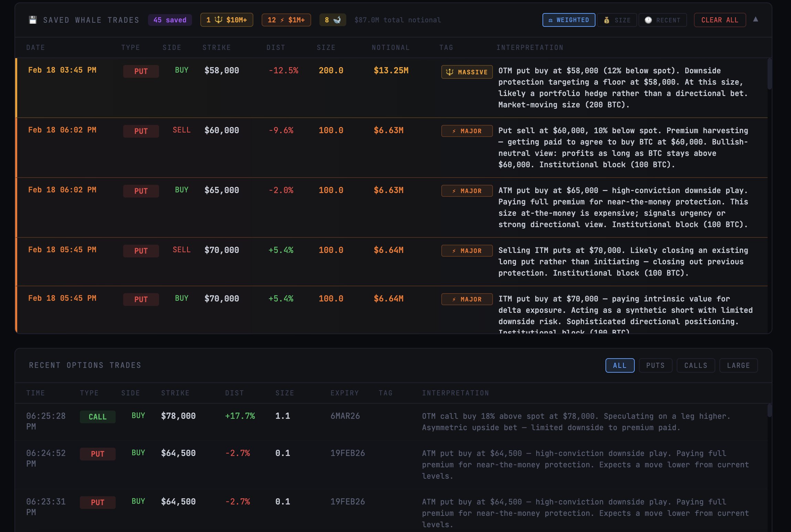Collapse the Saved Whale Trades panel with the triangle
Screen dimensions: 791x532
(x=756, y=20)
